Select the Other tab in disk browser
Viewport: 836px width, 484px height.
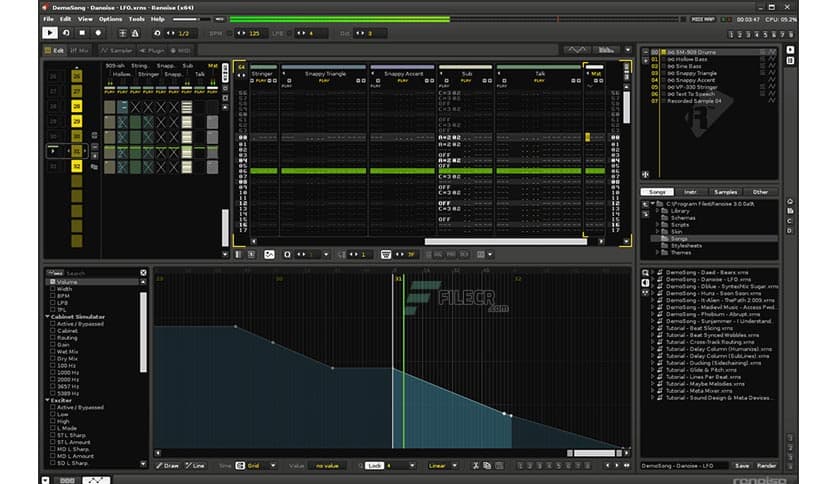[760, 192]
